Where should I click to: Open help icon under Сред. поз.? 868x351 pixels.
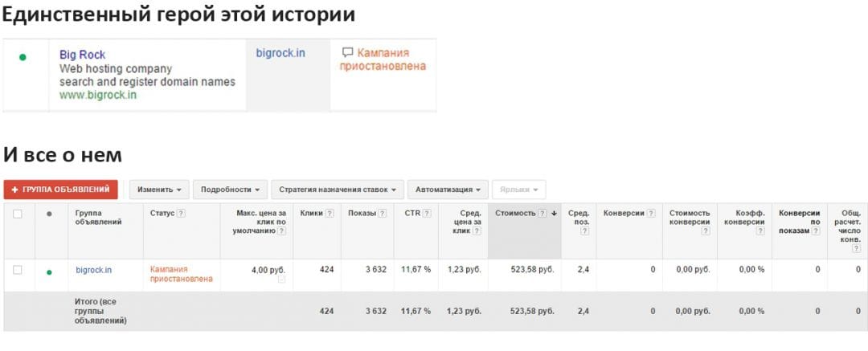(584, 231)
